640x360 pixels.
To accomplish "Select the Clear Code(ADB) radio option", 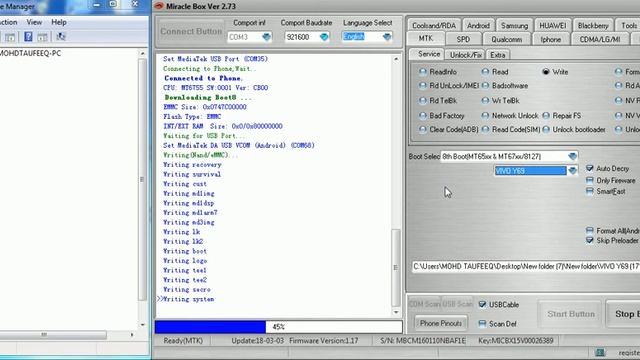I will coord(423,129).
